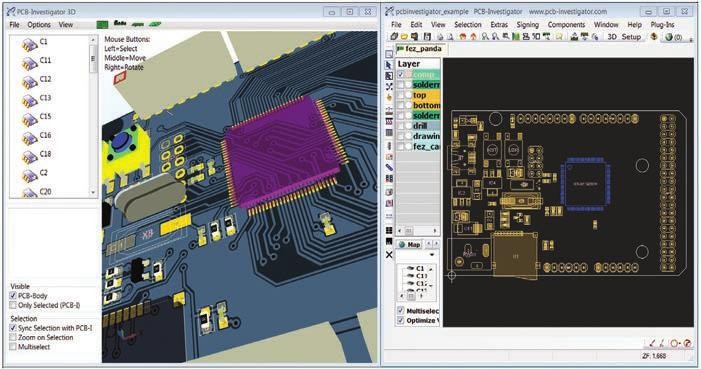The height and width of the screenshot is (369, 701).
Task: Open Options menu in 3D window
Action: tap(39, 25)
